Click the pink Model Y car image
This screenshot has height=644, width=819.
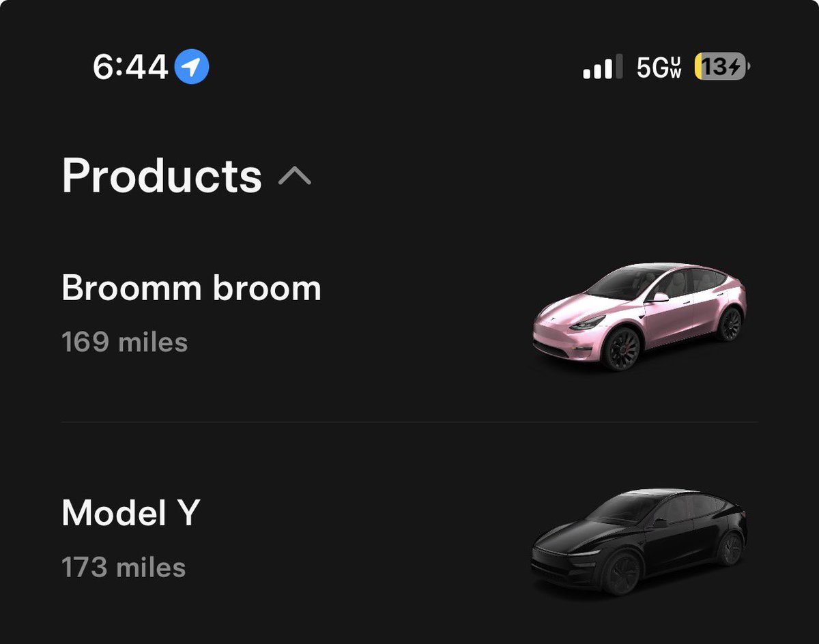[x=640, y=316]
